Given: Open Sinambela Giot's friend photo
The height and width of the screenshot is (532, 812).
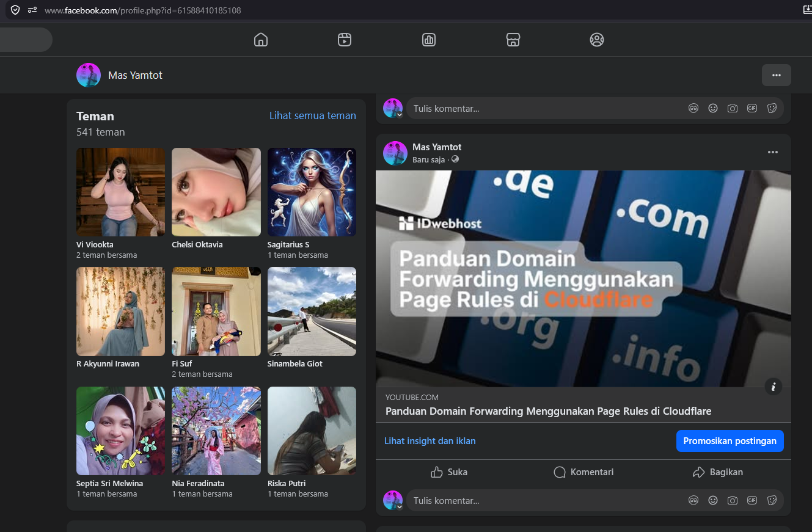Looking at the screenshot, I should (x=312, y=312).
